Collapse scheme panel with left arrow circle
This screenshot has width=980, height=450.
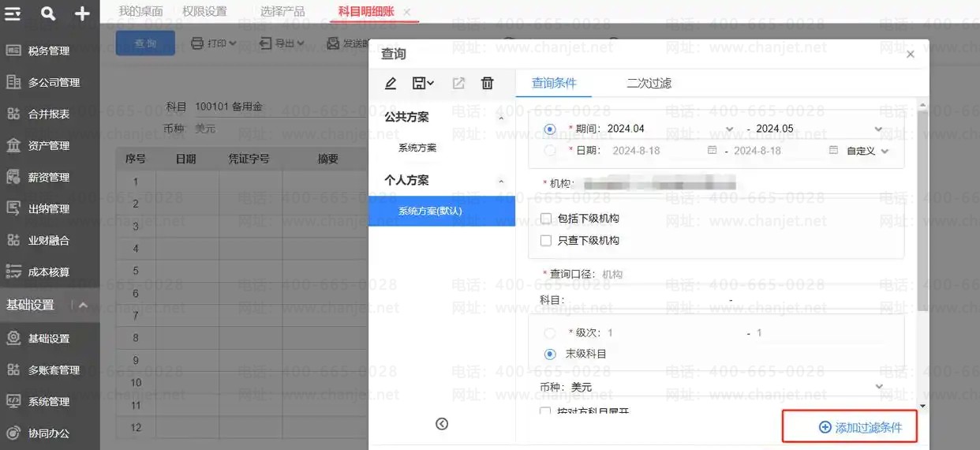pos(442,424)
